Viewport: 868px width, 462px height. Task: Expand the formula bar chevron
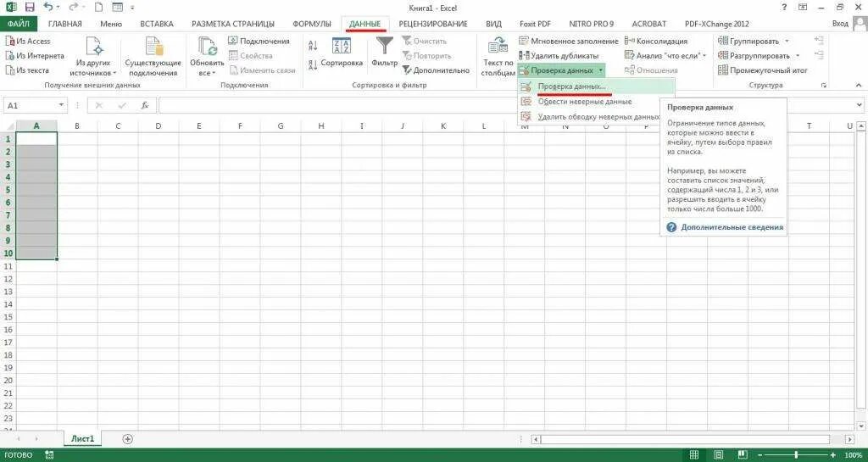click(860, 105)
